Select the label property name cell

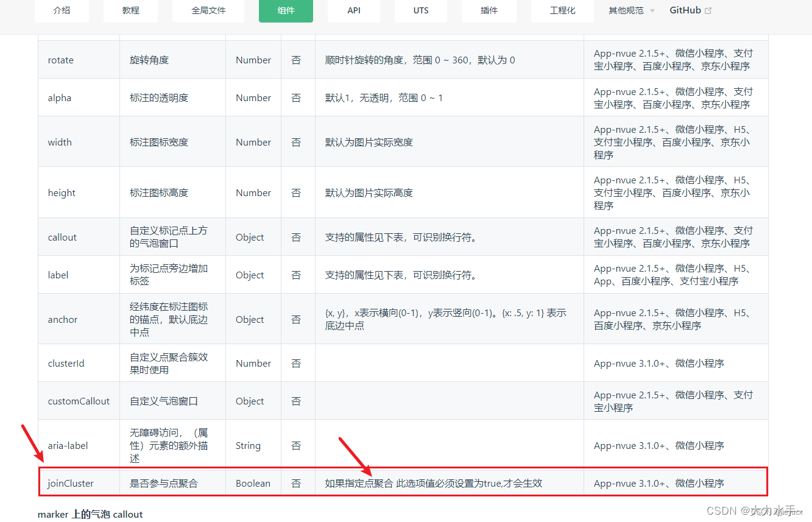(79, 275)
